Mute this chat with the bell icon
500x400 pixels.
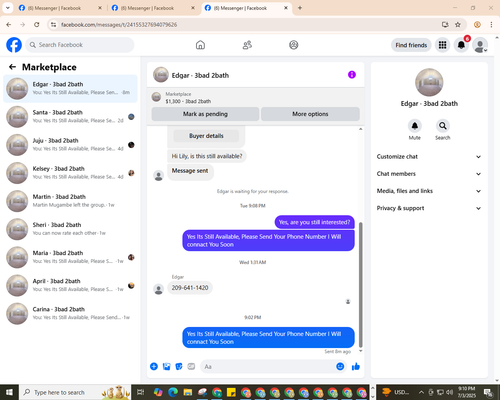coord(415,126)
